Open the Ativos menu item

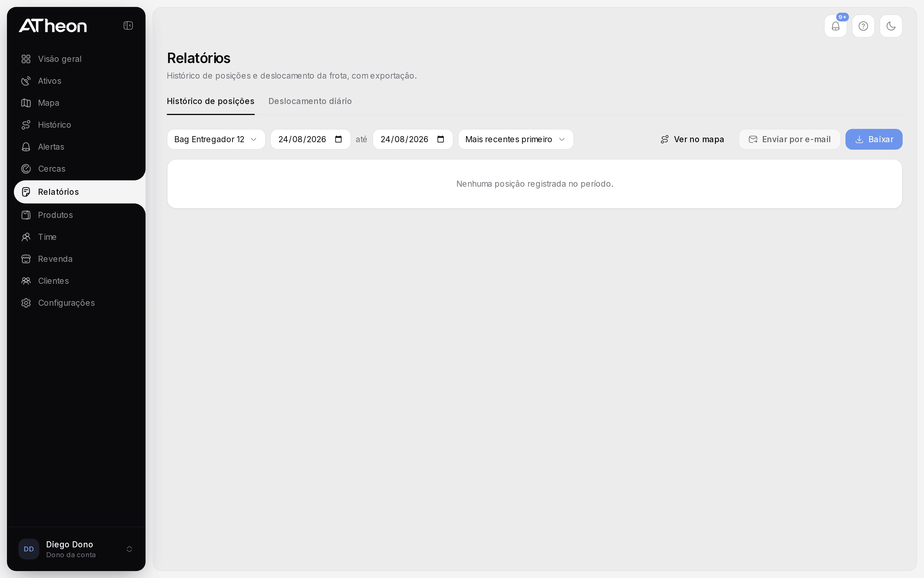click(x=80, y=81)
